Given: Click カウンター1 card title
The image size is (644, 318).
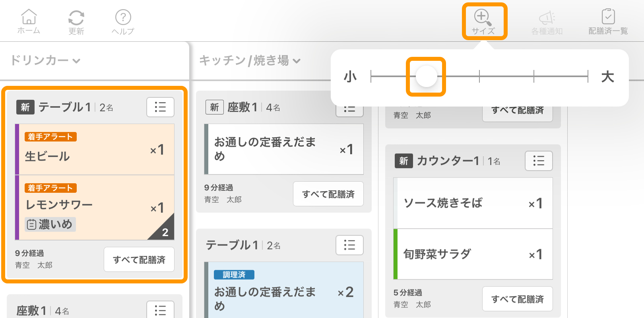Looking at the screenshot, I should point(448,161).
